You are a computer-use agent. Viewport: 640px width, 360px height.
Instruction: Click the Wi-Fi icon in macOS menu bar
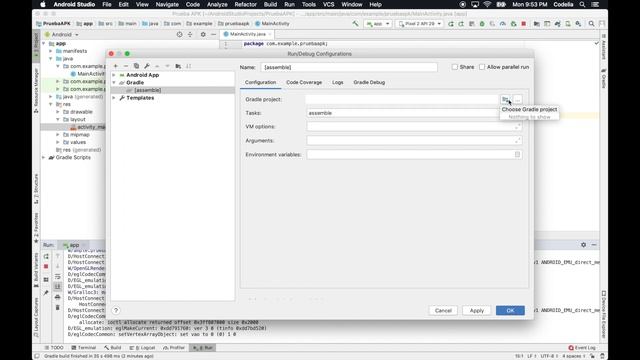coord(487,4)
